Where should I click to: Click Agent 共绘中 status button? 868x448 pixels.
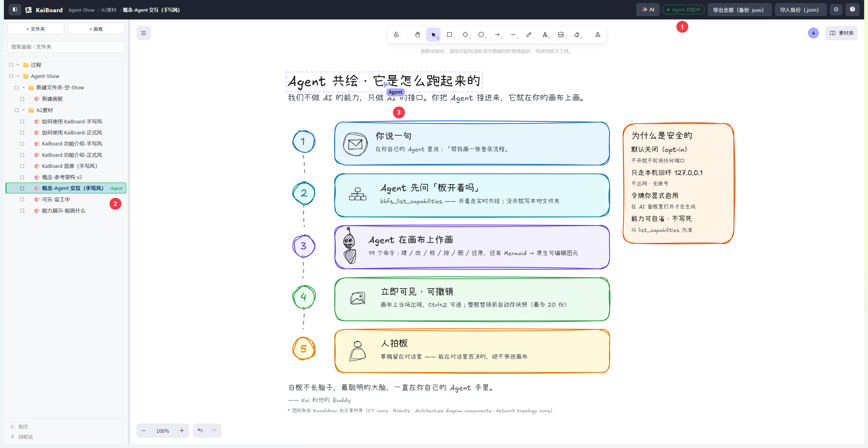click(683, 10)
